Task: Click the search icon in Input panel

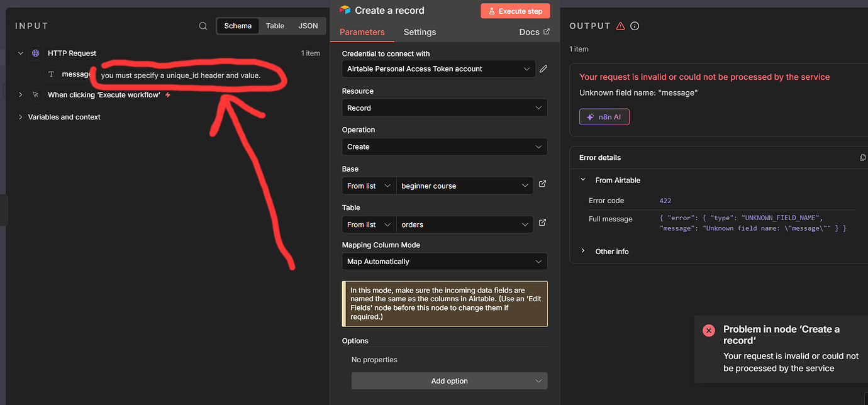Action: (203, 26)
